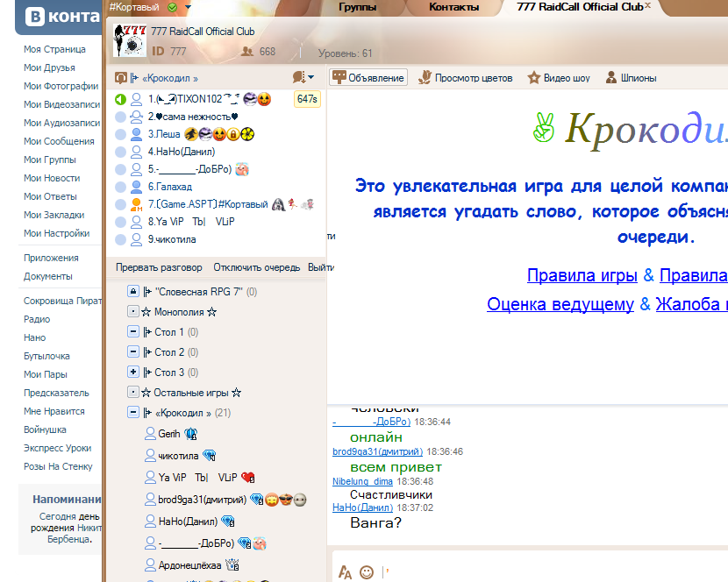
Task: Open status dropdown next to #Кортавый
Action: coord(188,7)
